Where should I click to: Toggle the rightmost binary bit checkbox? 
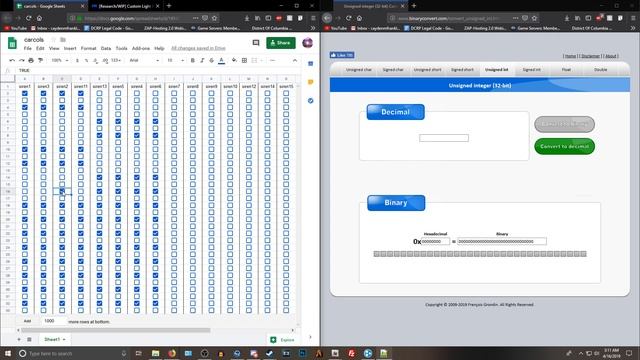(x=584, y=254)
